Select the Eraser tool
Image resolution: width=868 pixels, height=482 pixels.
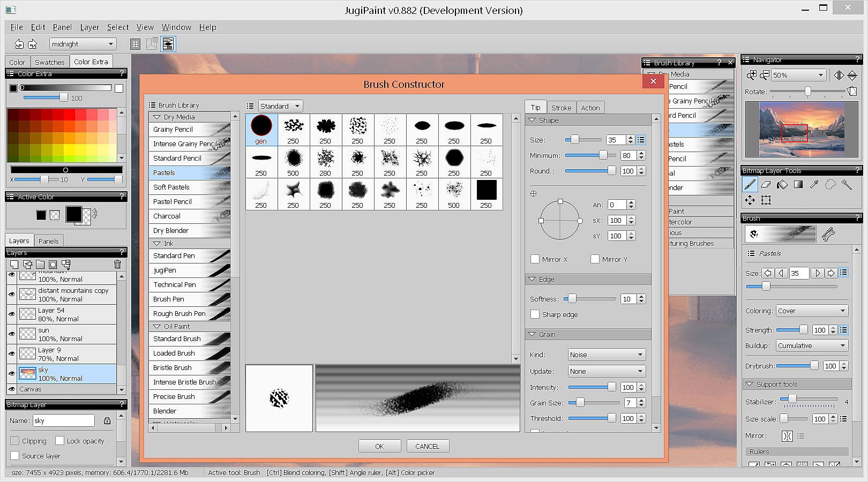pos(766,185)
